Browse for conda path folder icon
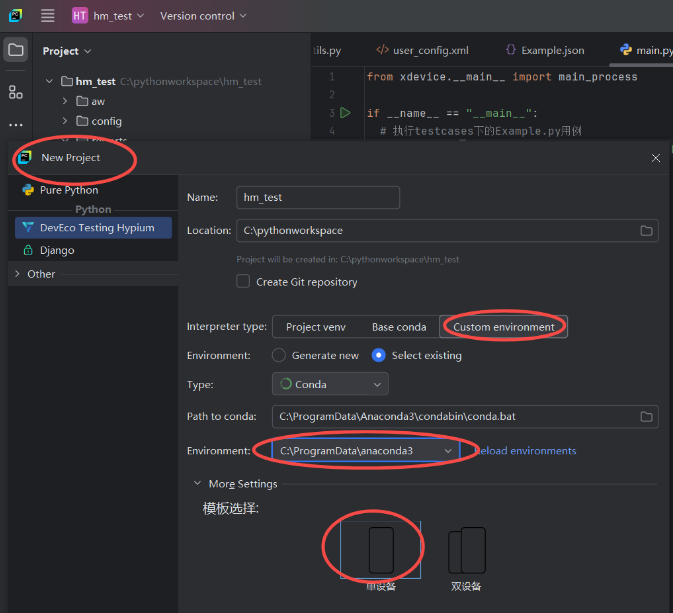This screenshot has width=673, height=613. tap(646, 416)
